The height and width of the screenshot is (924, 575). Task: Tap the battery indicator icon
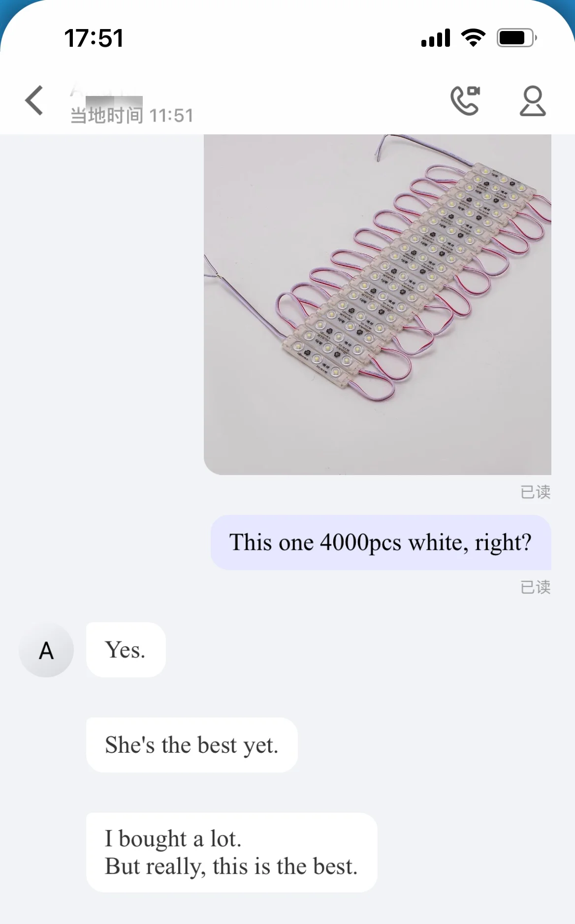click(516, 38)
